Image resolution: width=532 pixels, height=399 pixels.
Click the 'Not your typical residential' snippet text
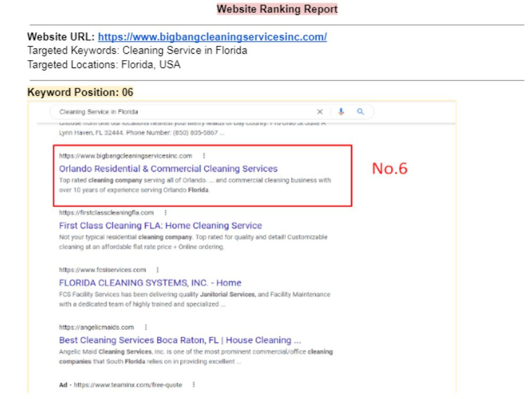[193, 242]
